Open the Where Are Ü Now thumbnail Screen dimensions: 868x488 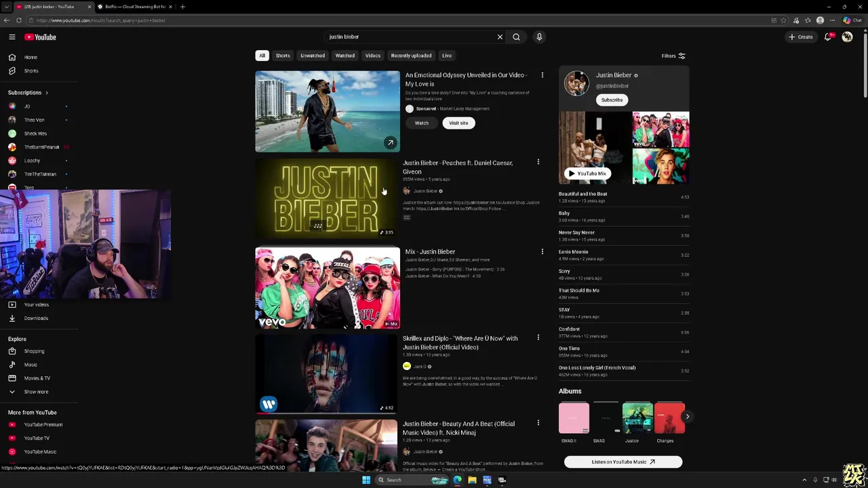click(326, 373)
